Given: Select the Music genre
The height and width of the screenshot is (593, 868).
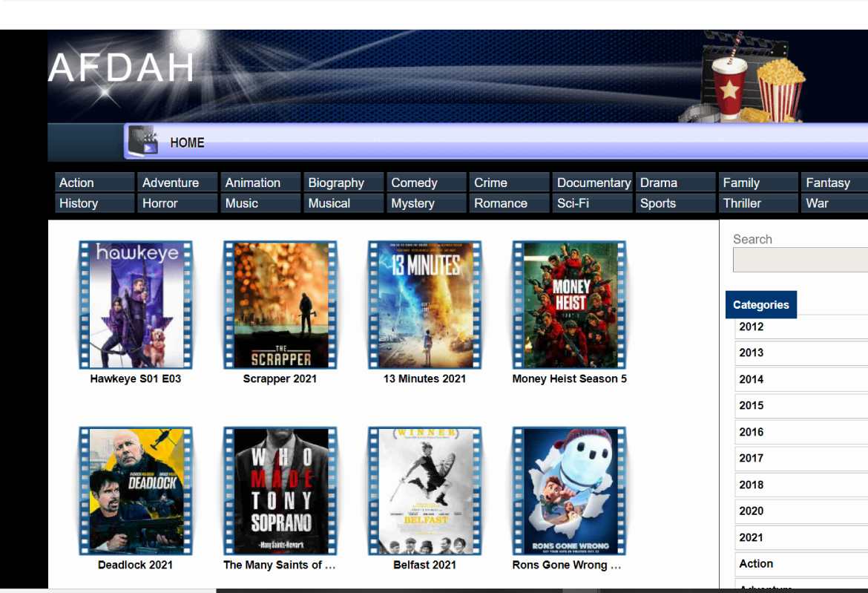Looking at the screenshot, I should coord(260,203).
